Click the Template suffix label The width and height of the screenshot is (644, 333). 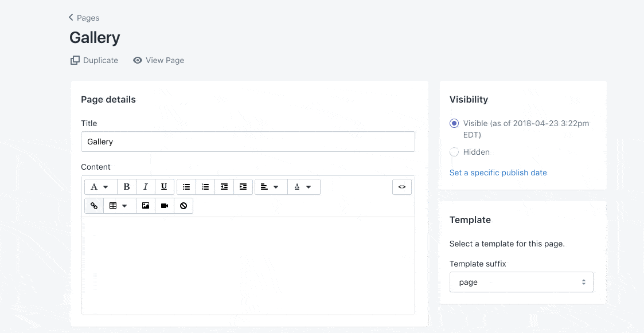pyautogui.click(x=478, y=264)
